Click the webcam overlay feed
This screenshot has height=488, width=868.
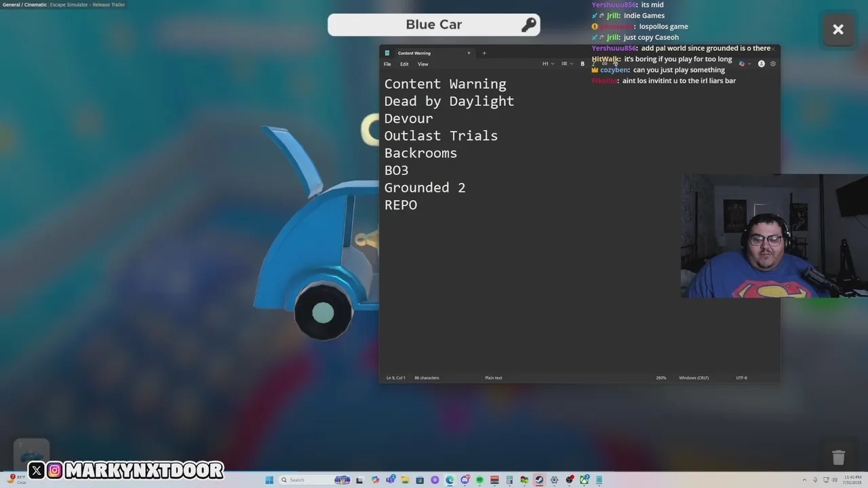[x=774, y=236]
